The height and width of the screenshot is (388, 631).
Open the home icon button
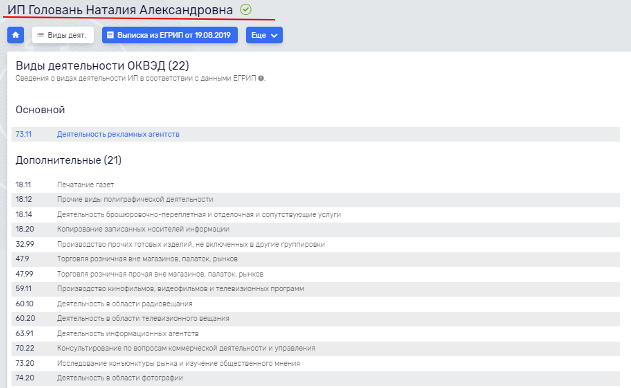(x=15, y=35)
